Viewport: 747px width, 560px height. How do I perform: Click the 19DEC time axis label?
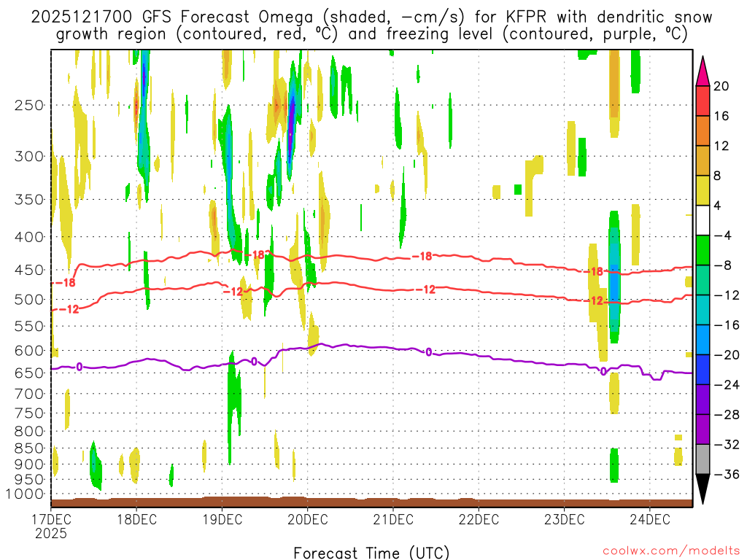(x=222, y=519)
